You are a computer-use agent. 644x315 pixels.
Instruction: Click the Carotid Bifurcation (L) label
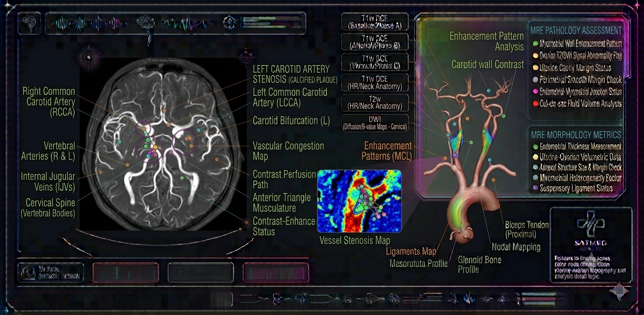pyautogui.click(x=291, y=121)
